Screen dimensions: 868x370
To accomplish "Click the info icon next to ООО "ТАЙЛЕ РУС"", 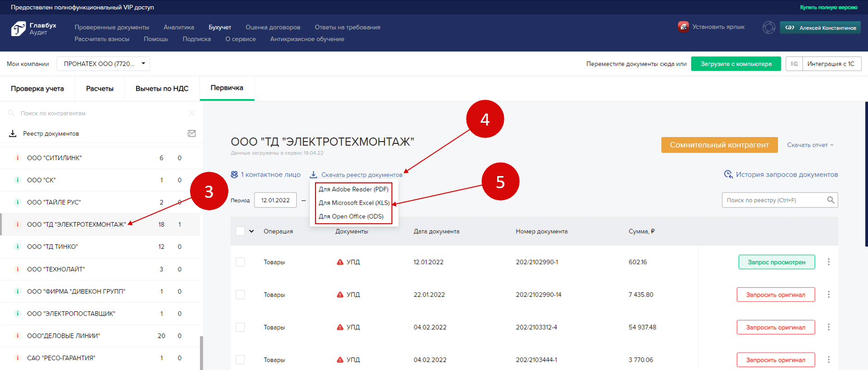I will [x=18, y=202].
